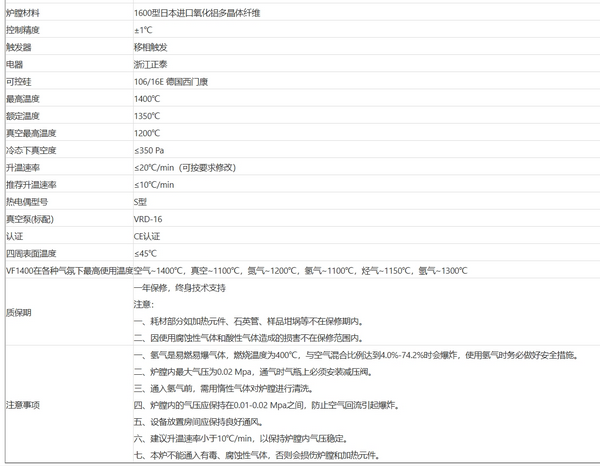Click the S型 value
The width and height of the screenshot is (600, 466).
click(140, 202)
